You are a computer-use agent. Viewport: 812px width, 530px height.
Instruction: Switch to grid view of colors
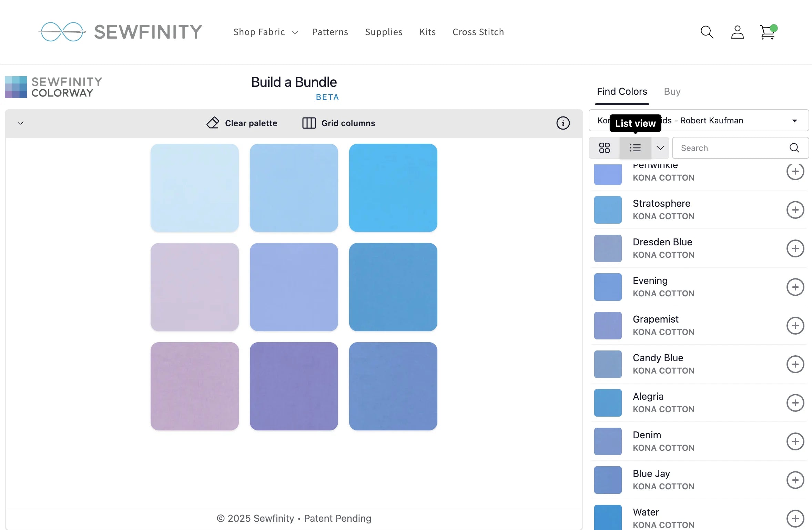(604, 148)
